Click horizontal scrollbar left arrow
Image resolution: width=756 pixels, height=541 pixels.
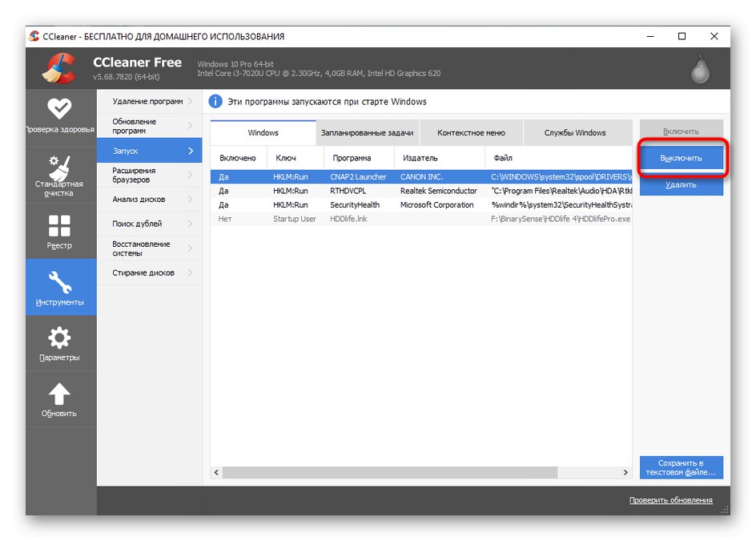pos(216,472)
